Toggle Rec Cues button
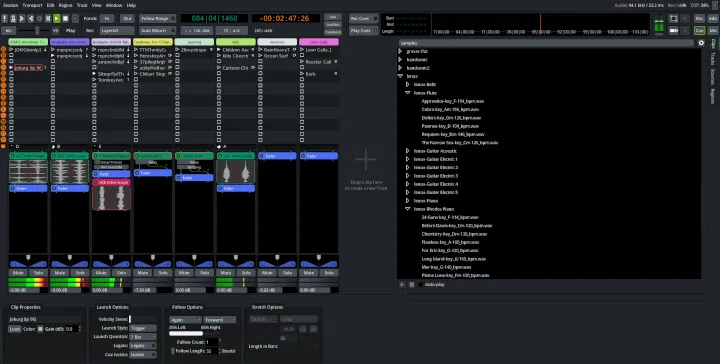Image resolution: width=720 pixels, height=364 pixels. [363, 18]
